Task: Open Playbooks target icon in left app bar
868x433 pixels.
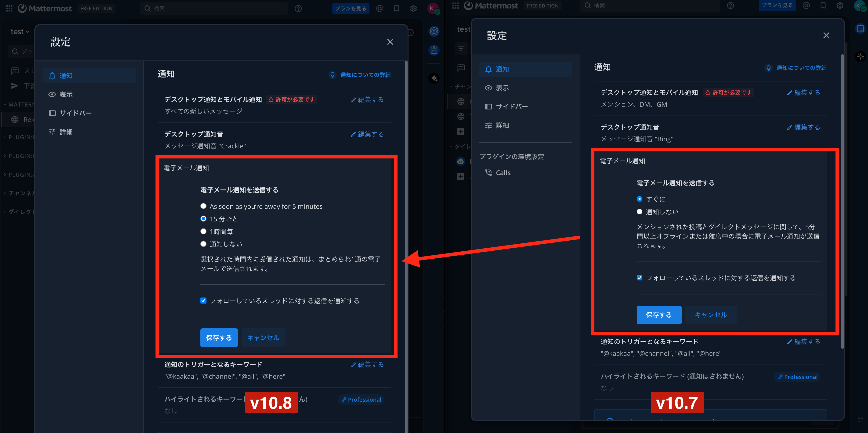Action: [x=434, y=31]
